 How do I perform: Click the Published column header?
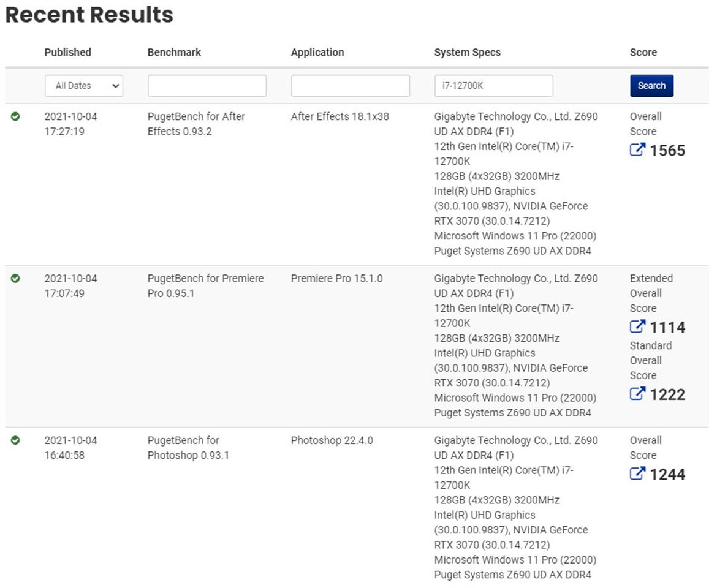click(67, 52)
